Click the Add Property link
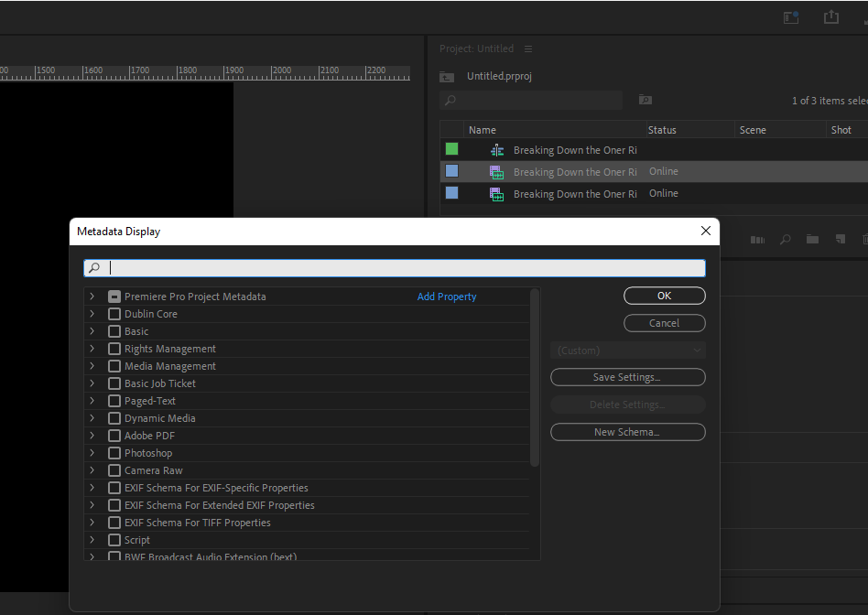868x615 pixels. [447, 297]
